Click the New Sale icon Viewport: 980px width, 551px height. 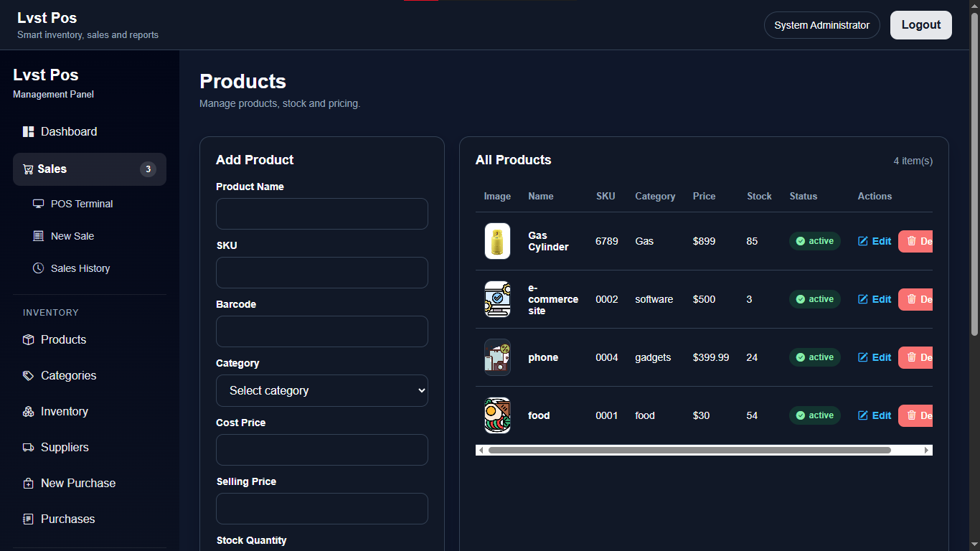[39, 236]
